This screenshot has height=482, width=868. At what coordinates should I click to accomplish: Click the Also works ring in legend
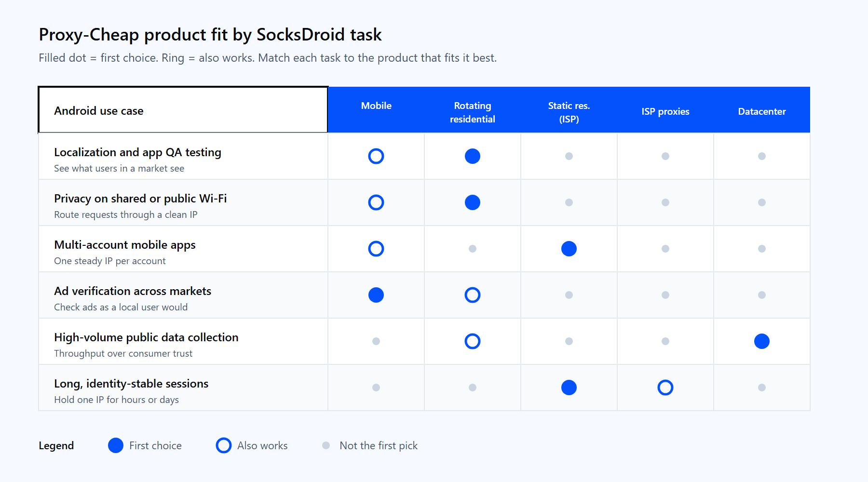click(x=224, y=445)
